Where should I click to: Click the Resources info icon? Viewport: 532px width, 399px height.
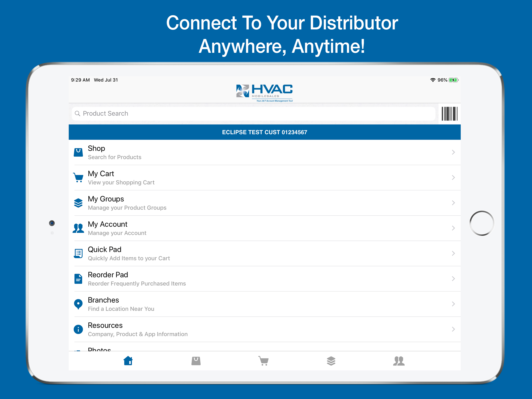tap(78, 329)
